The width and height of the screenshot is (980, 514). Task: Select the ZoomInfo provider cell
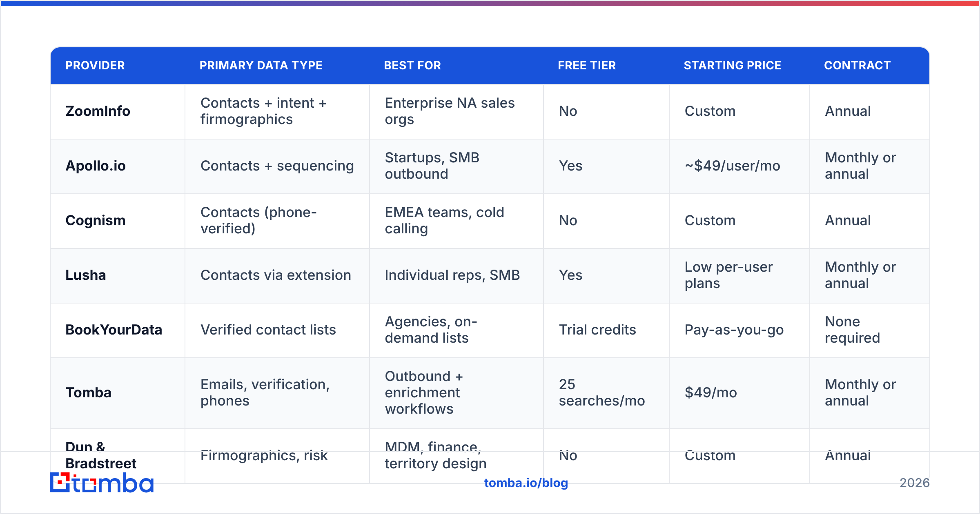(x=118, y=111)
